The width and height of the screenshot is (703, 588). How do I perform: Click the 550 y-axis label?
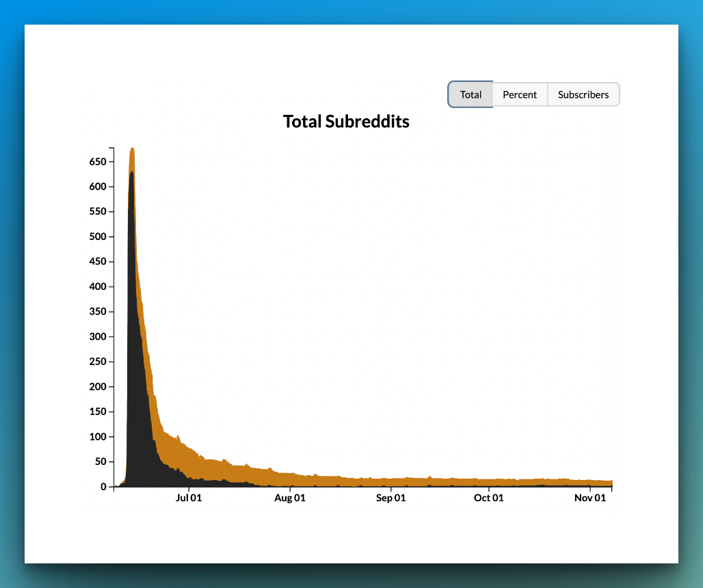click(x=98, y=211)
